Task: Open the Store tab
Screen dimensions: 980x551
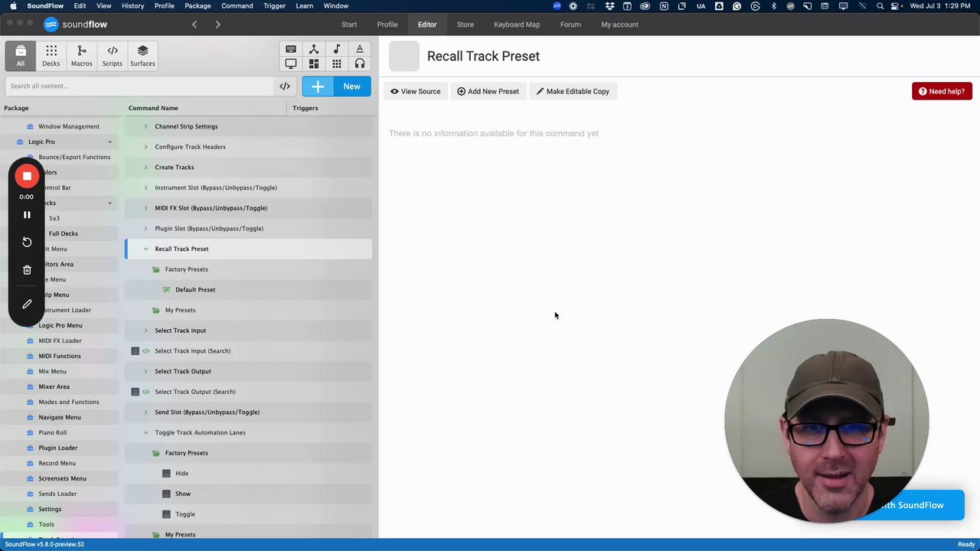Action: (x=465, y=24)
